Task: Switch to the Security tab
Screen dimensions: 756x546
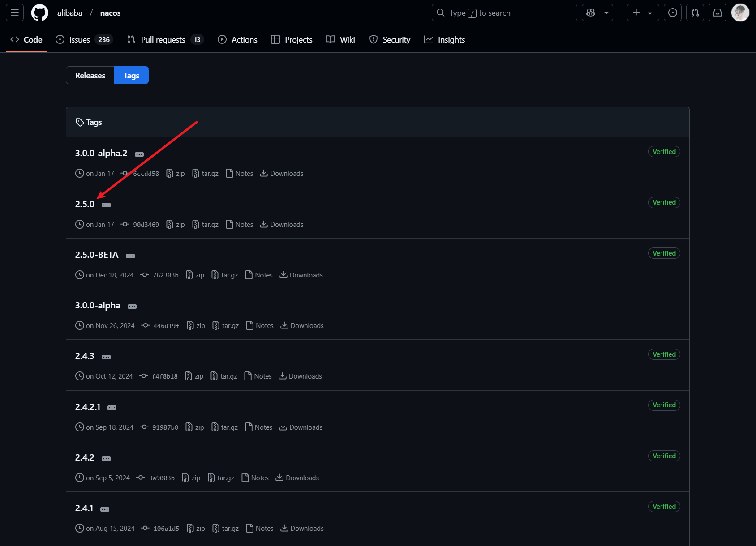Action: [390, 40]
